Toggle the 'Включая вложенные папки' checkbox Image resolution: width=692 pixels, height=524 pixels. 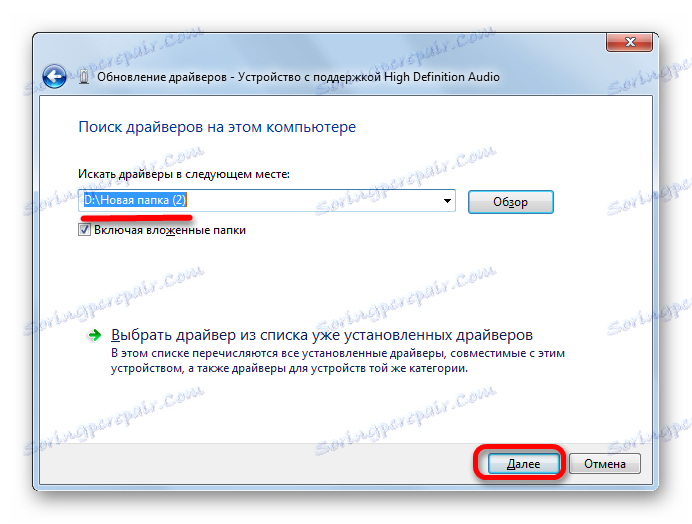click(84, 230)
